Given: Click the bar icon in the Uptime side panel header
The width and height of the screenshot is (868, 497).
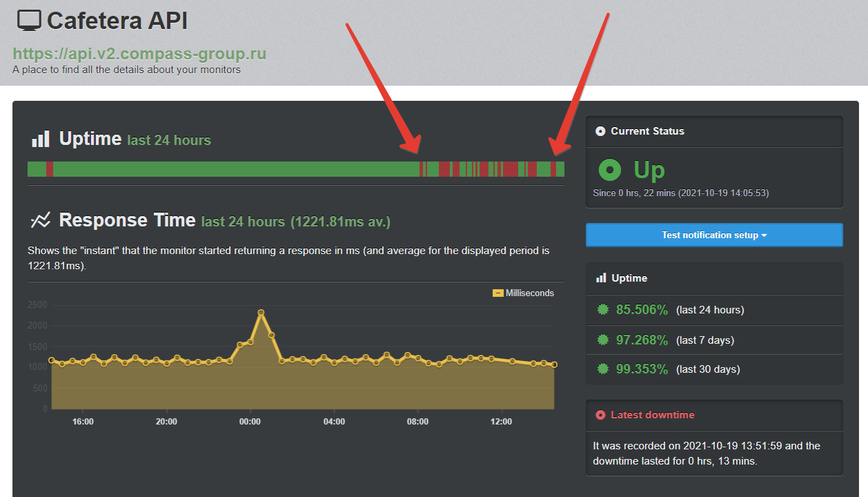Looking at the screenshot, I should [601, 278].
